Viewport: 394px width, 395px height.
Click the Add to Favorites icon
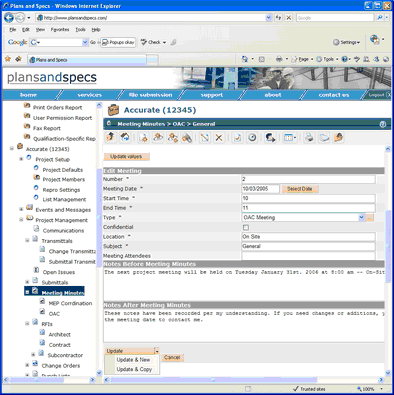[x=18, y=59]
